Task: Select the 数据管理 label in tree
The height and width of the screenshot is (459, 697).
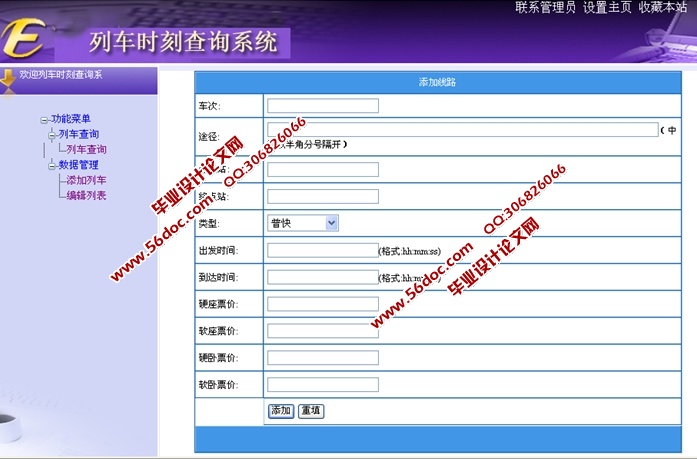Action: click(x=79, y=165)
